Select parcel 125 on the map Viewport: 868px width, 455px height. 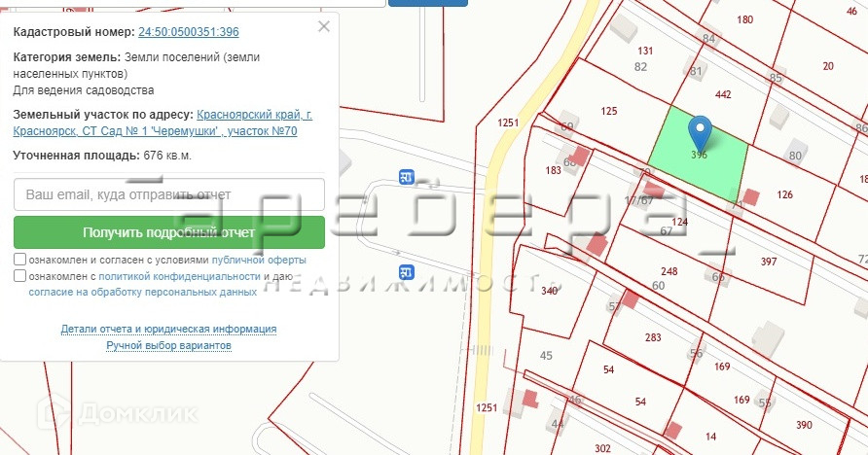click(x=609, y=111)
